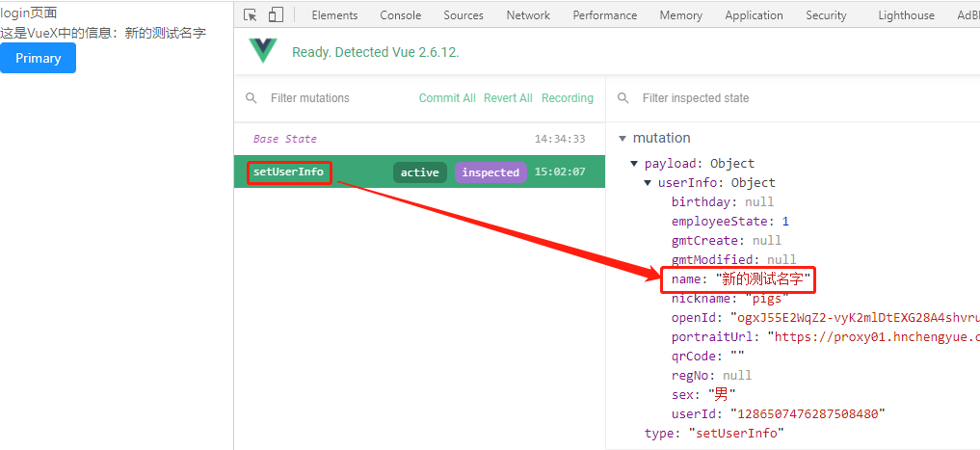This screenshot has width=980, height=450.
Task: Toggle the device toolbar icon
Action: pyautogui.click(x=276, y=15)
